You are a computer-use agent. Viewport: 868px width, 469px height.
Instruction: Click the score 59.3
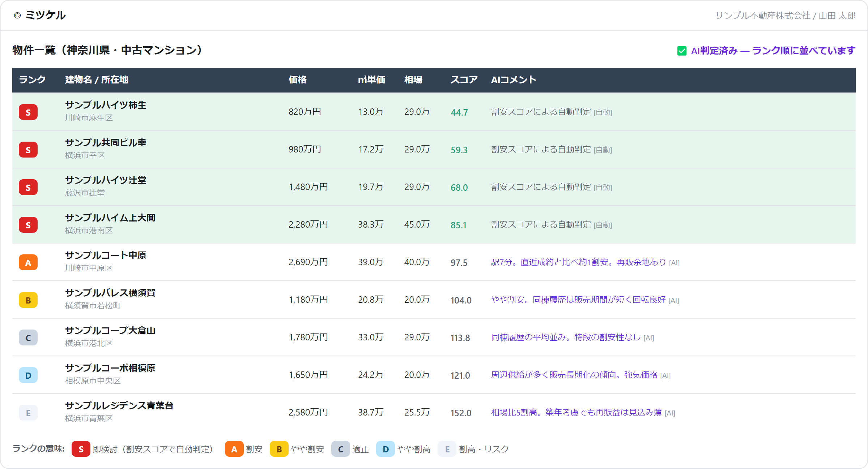459,150
